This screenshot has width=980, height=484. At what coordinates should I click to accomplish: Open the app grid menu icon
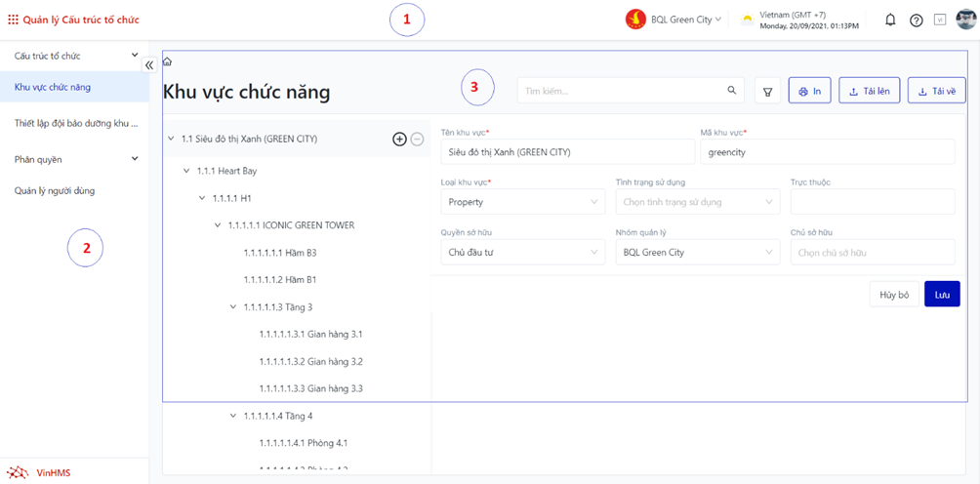click(13, 19)
